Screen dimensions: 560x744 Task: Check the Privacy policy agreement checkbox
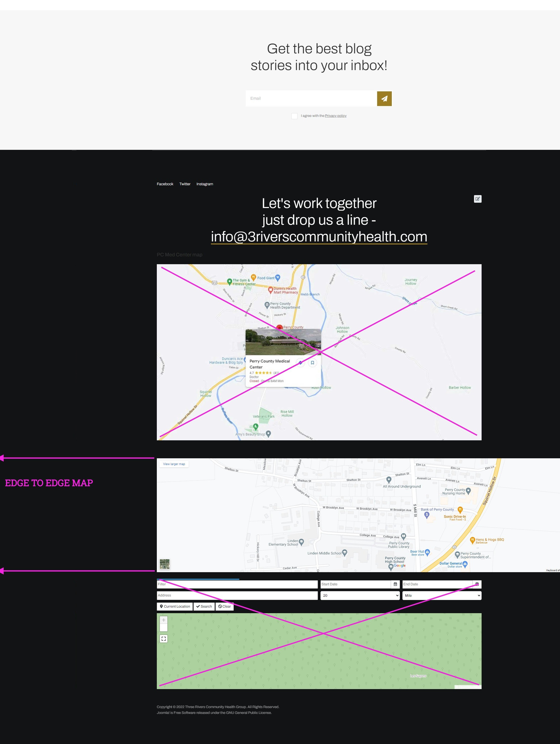(x=294, y=116)
